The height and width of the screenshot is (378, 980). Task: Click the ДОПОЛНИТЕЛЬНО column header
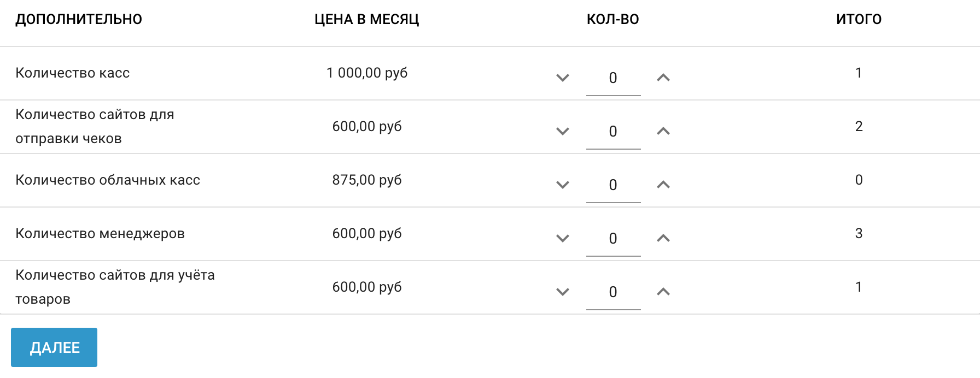79,20
